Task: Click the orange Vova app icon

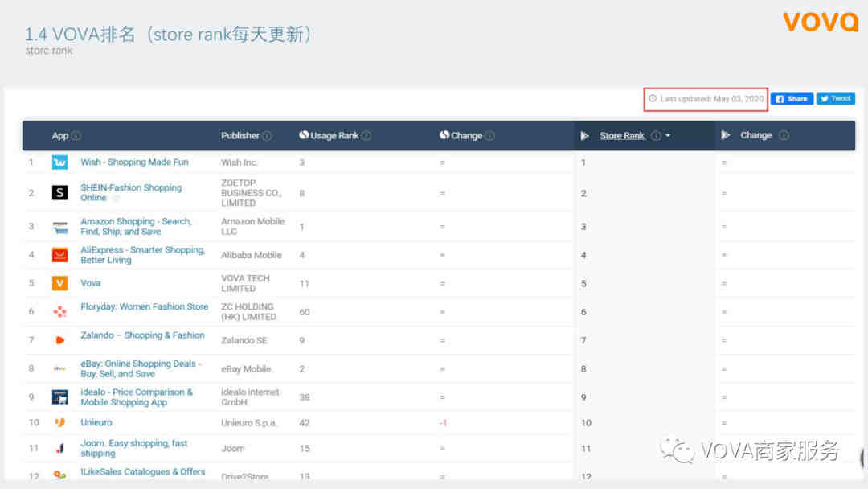Action: 59,284
